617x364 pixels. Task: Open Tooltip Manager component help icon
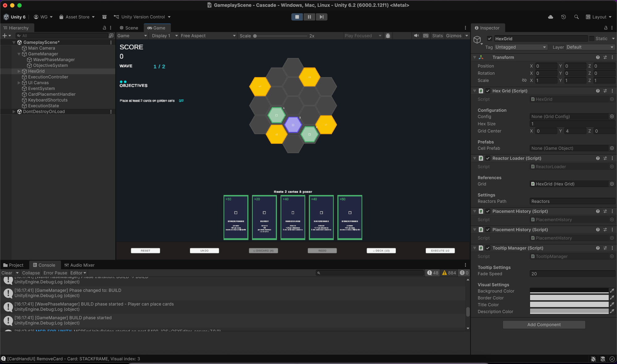pos(598,248)
